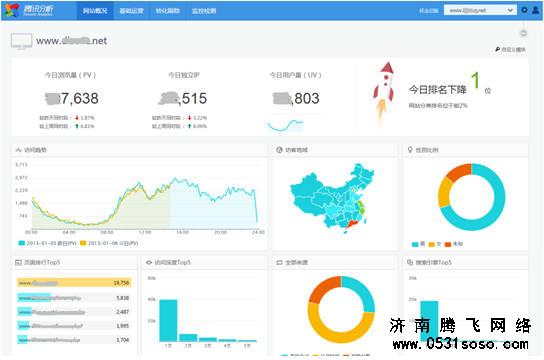The height and width of the screenshot is (360, 544).
Task: Click the page ranking Top5 header icon
Action: pos(18,263)
